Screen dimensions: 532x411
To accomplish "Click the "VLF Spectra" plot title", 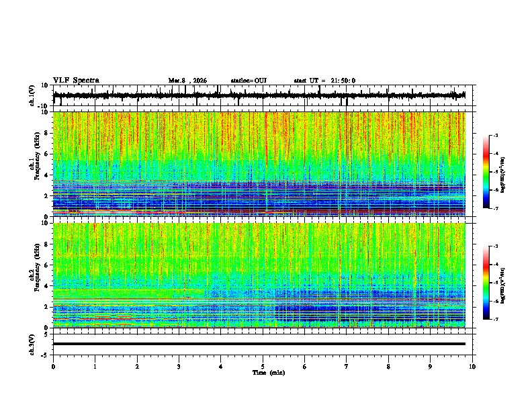I will tap(76, 81).
